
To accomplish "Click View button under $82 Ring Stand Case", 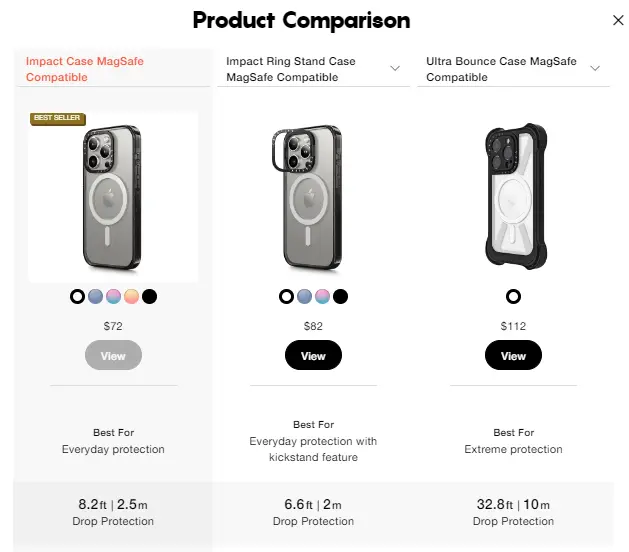I will [x=313, y=356].
